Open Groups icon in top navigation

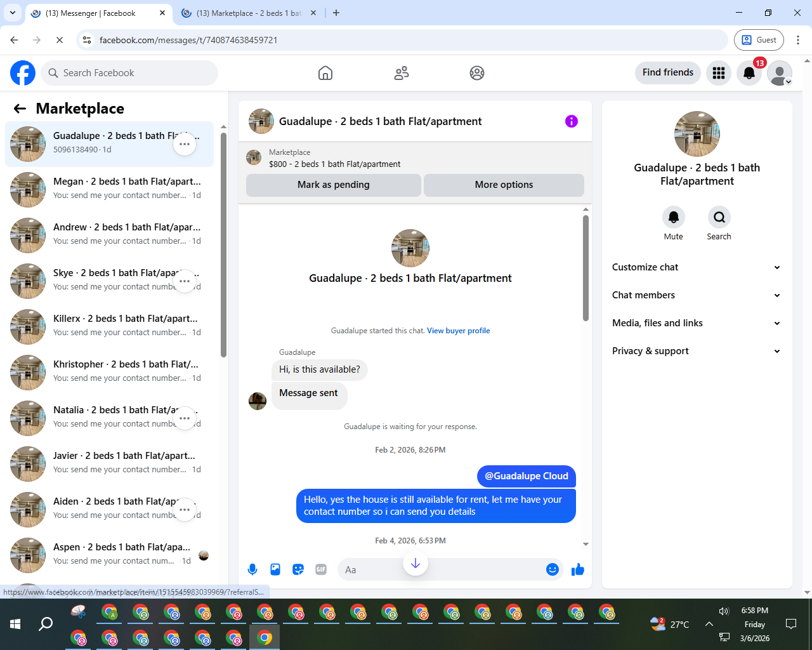[477, 73]
